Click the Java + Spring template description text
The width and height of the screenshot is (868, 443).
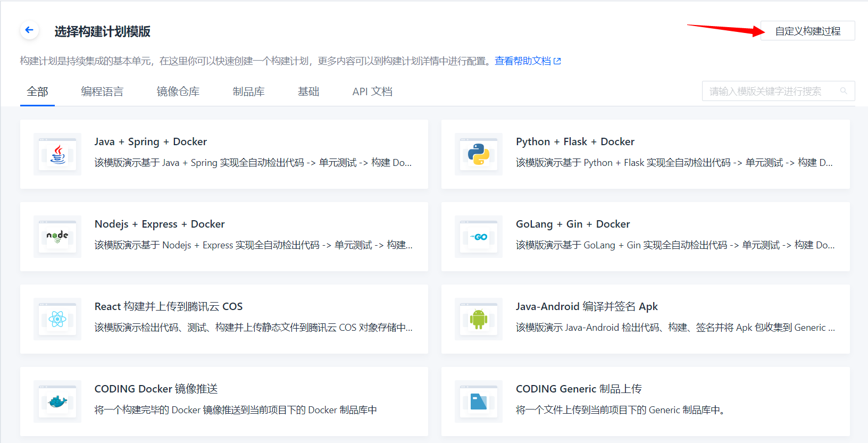pos(253,163)
